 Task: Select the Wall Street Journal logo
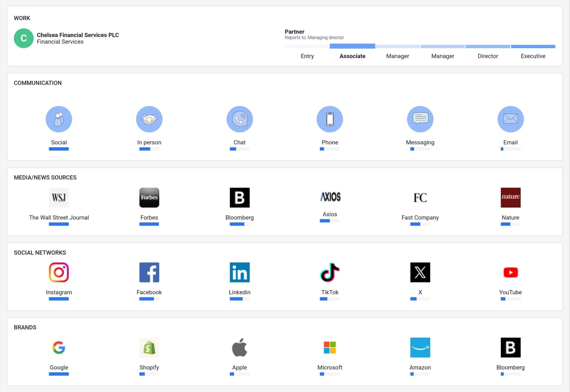coord(58,197)
